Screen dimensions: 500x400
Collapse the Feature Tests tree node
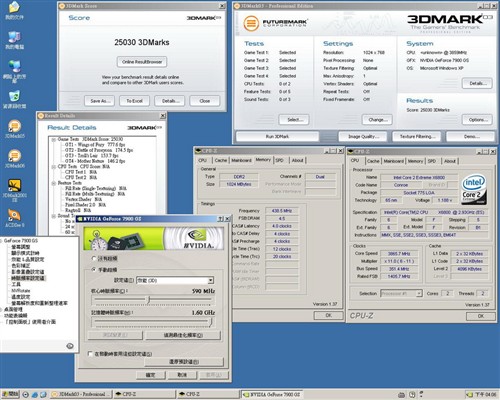click(x=54, y=183)
